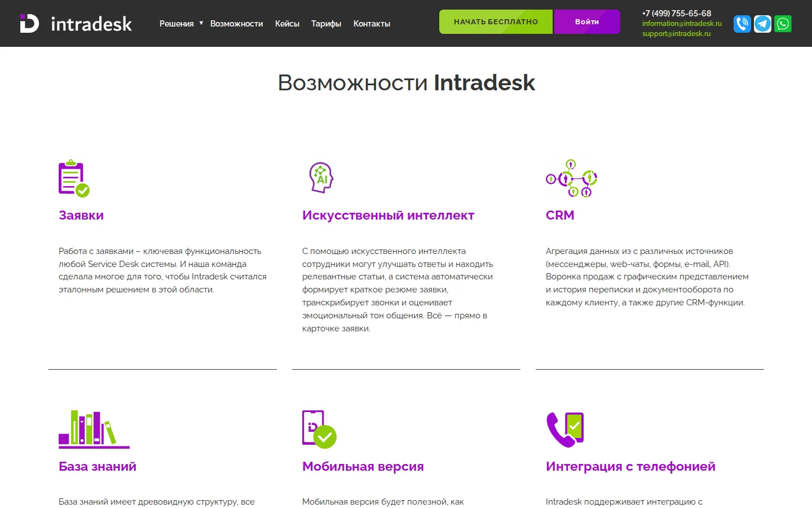Open the WhatsApp contact icon
Viewport: 812px width, 508px height.
(783, 24)
